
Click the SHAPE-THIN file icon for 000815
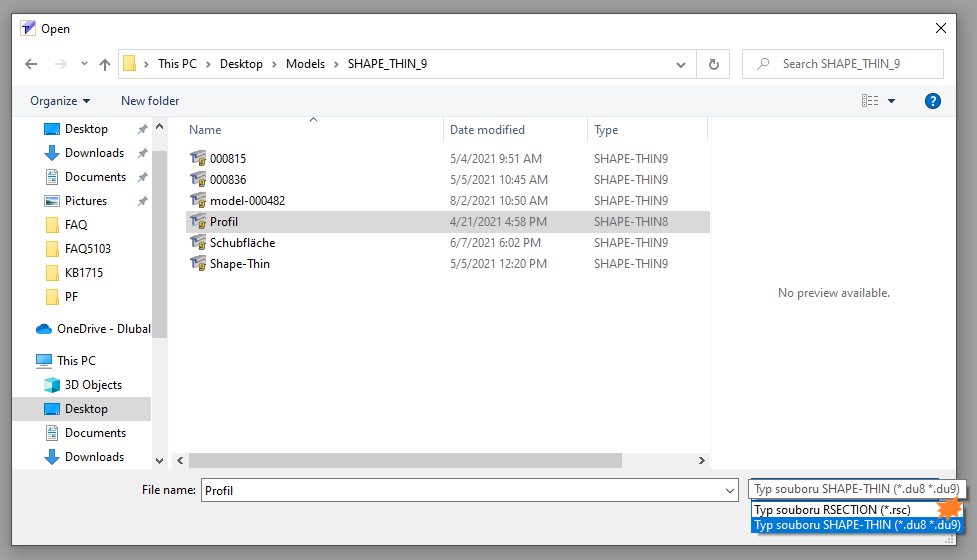tap(198, 158)
